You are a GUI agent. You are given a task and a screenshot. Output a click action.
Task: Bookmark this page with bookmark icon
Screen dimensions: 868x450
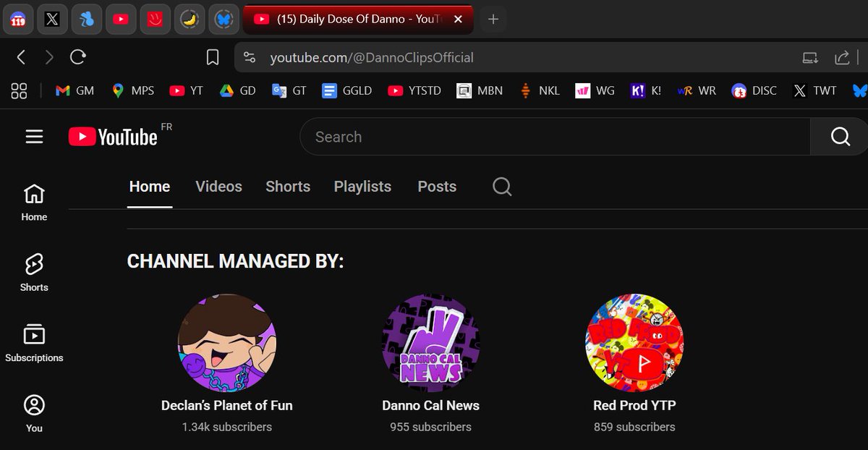[213, 57]
